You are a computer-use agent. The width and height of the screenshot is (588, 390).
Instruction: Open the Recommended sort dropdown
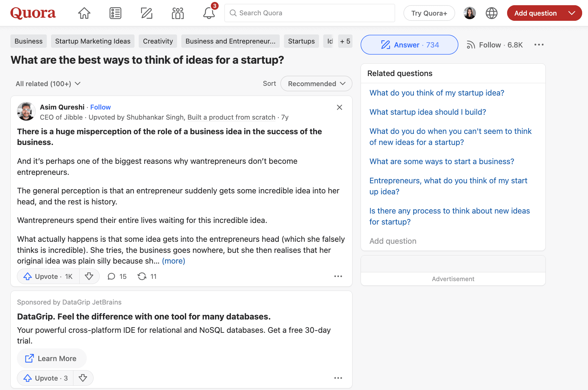click(316, 84)
